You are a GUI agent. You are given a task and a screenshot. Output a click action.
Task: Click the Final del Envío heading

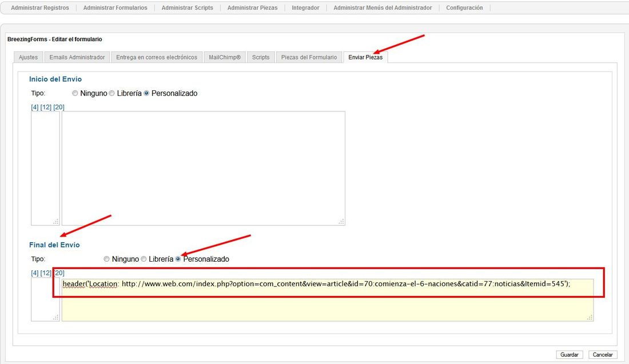click(x=54, y=245)
